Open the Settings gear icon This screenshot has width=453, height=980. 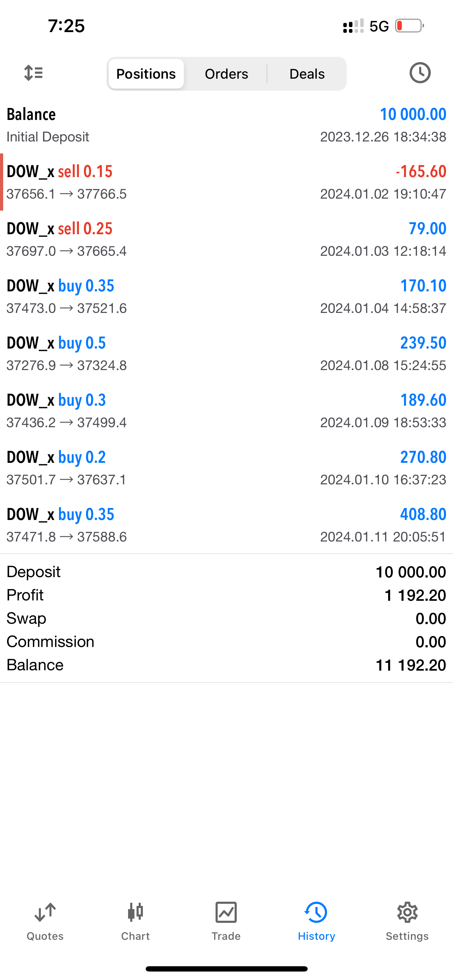pos(407,913)
